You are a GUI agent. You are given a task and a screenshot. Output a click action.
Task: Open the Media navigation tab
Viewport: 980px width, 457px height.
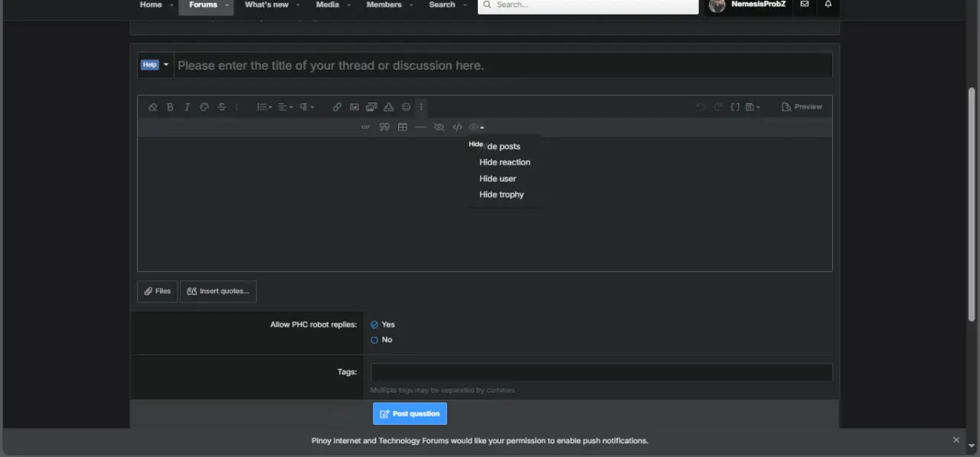point(328,5)
